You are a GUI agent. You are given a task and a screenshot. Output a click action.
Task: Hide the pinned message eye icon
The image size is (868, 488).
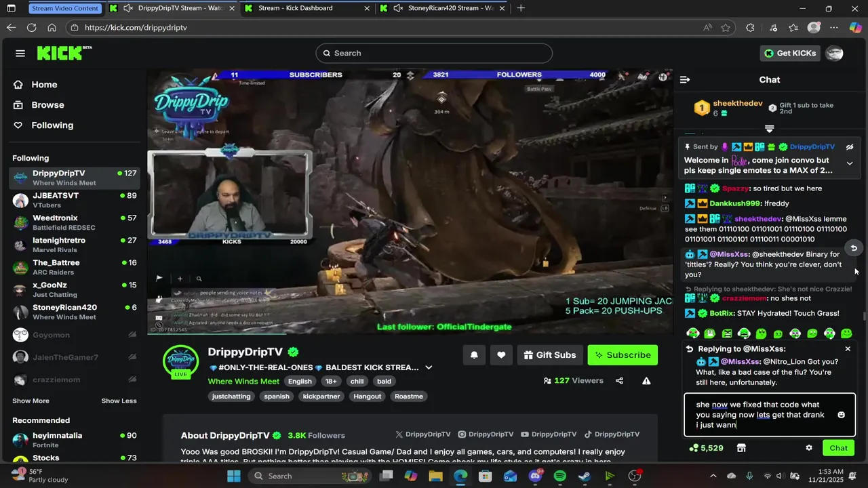coord(850,146)
